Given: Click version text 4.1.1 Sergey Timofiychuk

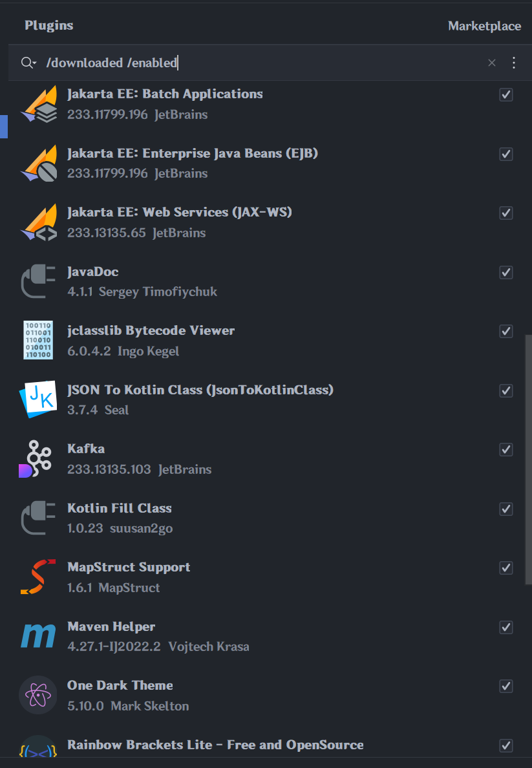Looking at the screenshot, I should pyautogui.click(x=142, y=292).
